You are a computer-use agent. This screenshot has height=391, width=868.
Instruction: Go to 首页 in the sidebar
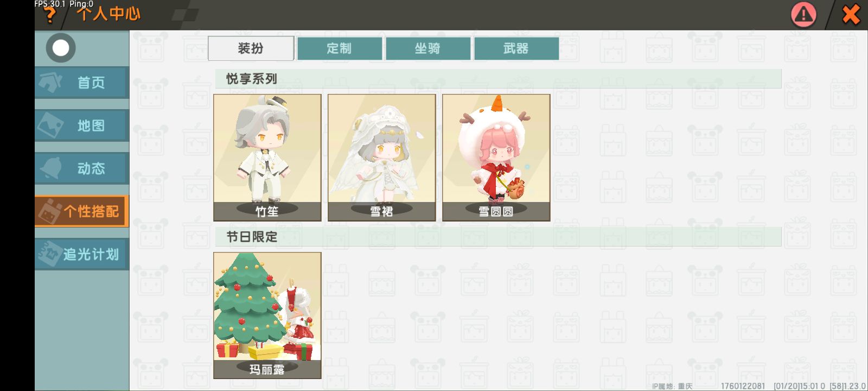tap(82, 83)
